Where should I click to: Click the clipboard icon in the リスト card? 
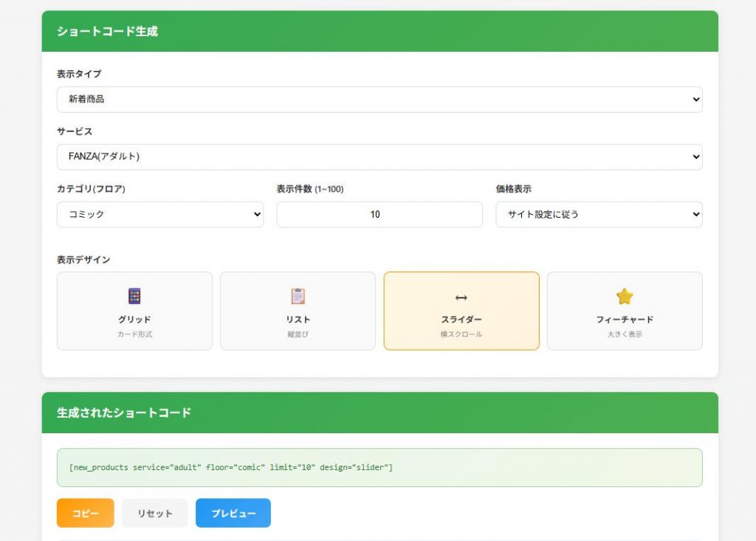[x=298, y=297]
